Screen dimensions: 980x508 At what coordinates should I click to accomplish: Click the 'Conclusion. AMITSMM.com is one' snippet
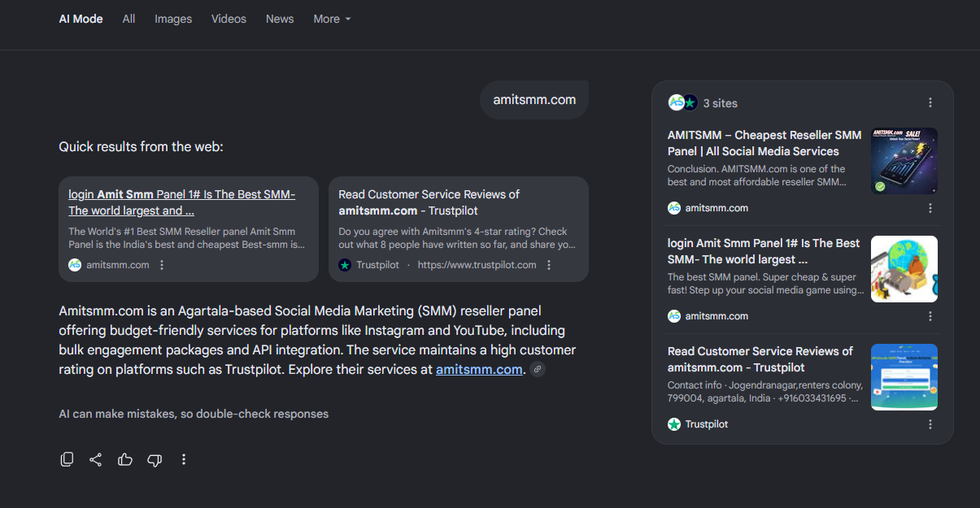(x=757, y=176)
